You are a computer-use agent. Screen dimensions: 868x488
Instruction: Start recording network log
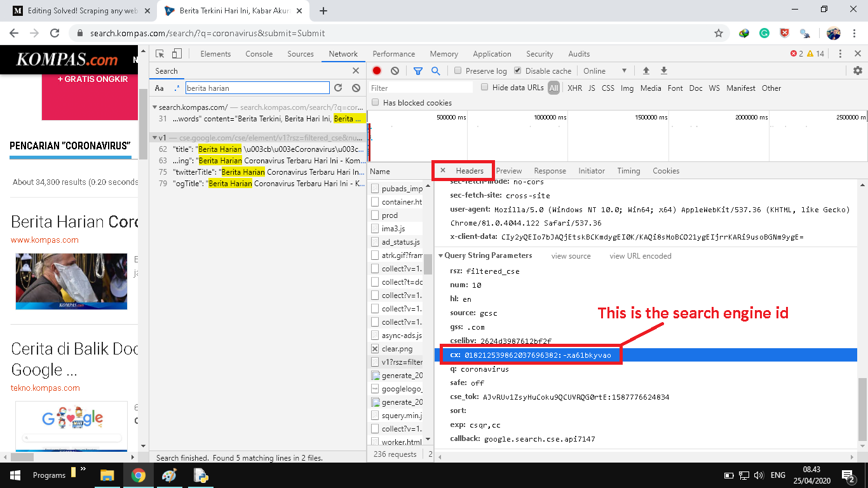click(377, 71)
